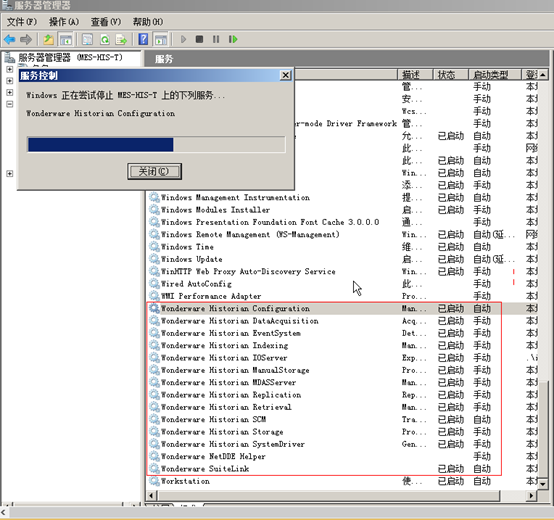Close the 服务控制 dialog with the X

point(285,75)
